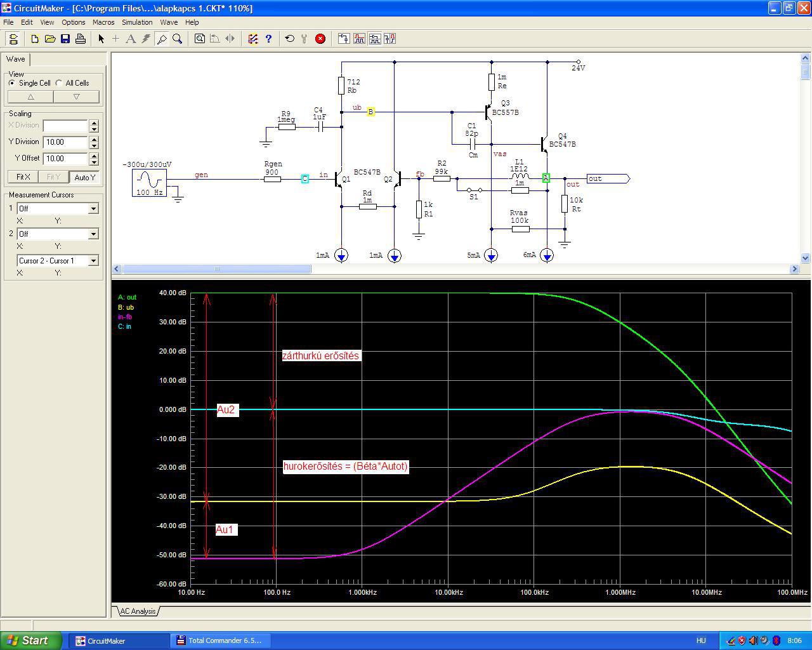Click the magnifying glass zoom tool
This screenshot has height=650, width=812.
click(x=178, y=39)
